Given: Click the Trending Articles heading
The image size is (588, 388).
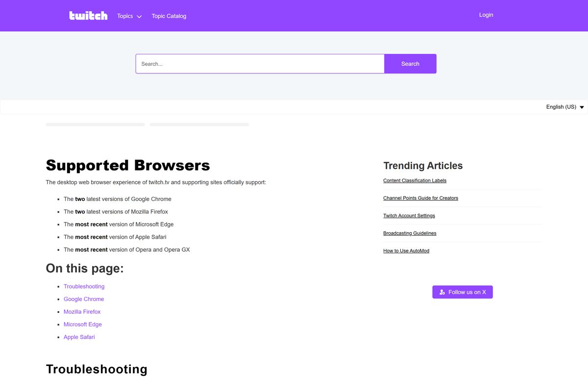Looking at the screenshot, I should coord(423,166).
